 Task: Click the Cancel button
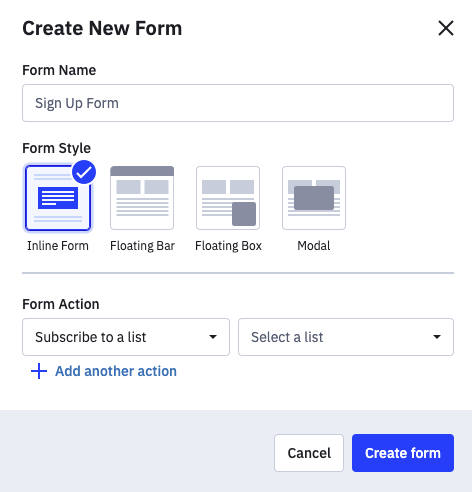pyautogui.click(x=309, y=453)
